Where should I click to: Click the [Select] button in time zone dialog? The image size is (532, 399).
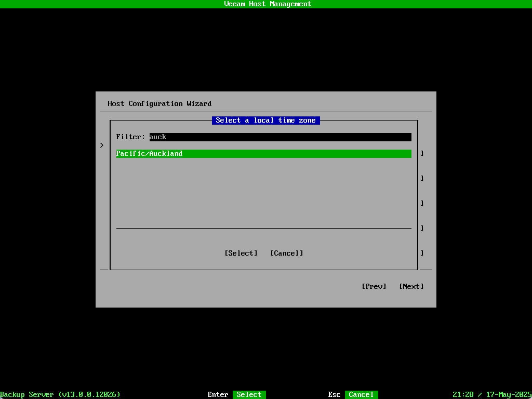tap(241, 253)
